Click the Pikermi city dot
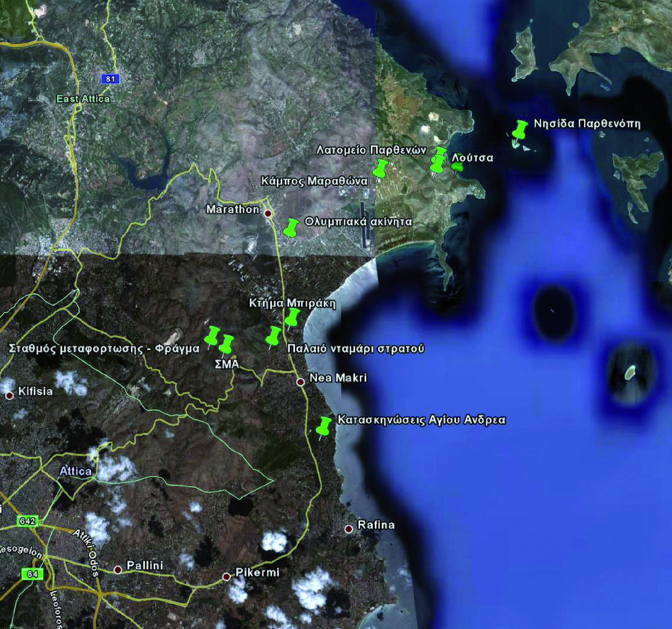Viewport: 672px width, 629px height. [x=227, y=577]
